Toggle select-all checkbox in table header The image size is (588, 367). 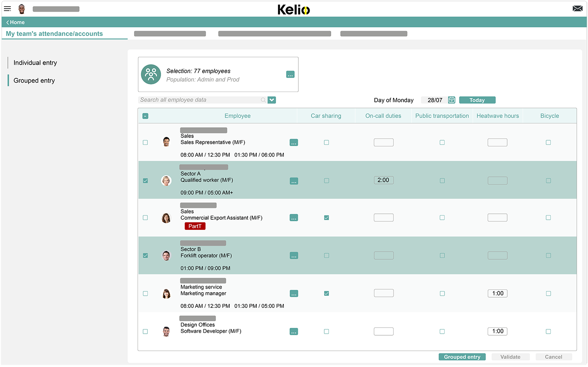coord(145,116)
